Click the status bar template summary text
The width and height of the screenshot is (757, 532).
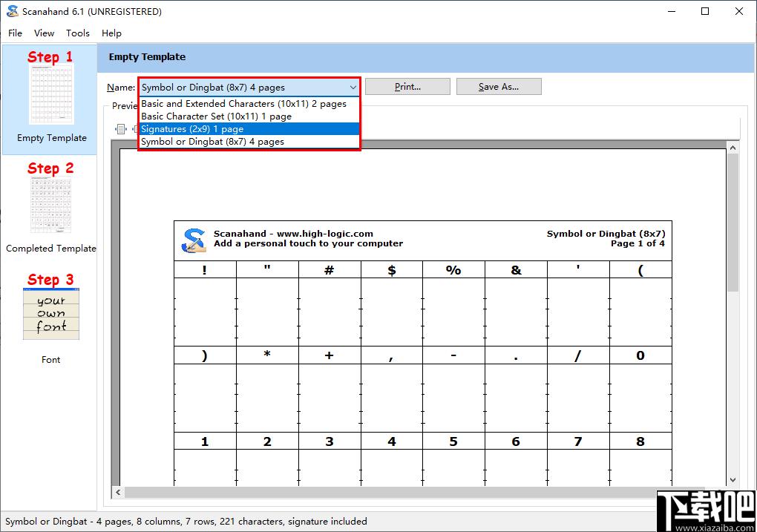tap(186, 522)
